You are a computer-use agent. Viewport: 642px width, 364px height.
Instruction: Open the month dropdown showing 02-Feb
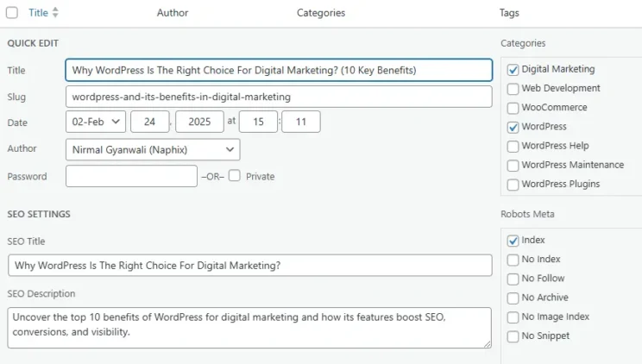96,122
